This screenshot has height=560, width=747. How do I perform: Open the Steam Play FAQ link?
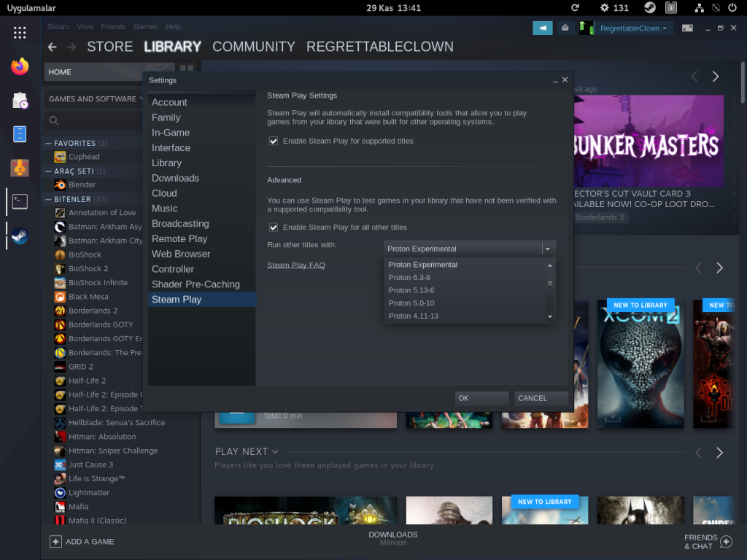(x=296, y=265)
